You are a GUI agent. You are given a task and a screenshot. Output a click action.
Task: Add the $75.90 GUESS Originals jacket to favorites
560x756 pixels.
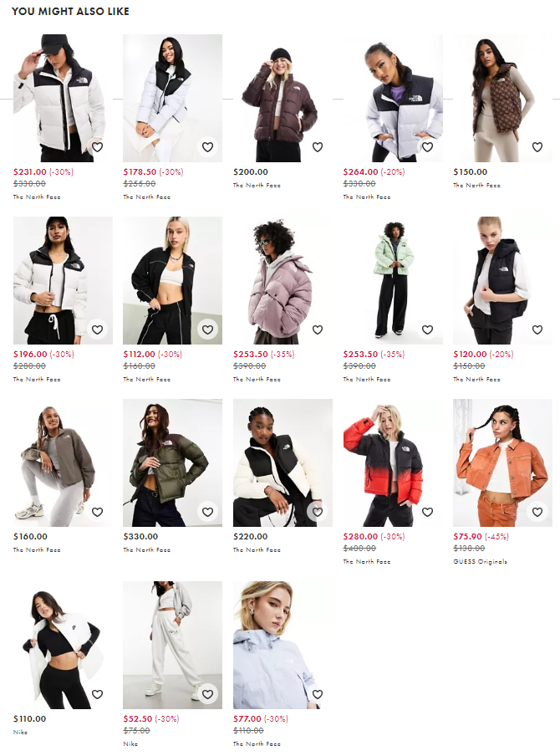(x=537, y=512)
